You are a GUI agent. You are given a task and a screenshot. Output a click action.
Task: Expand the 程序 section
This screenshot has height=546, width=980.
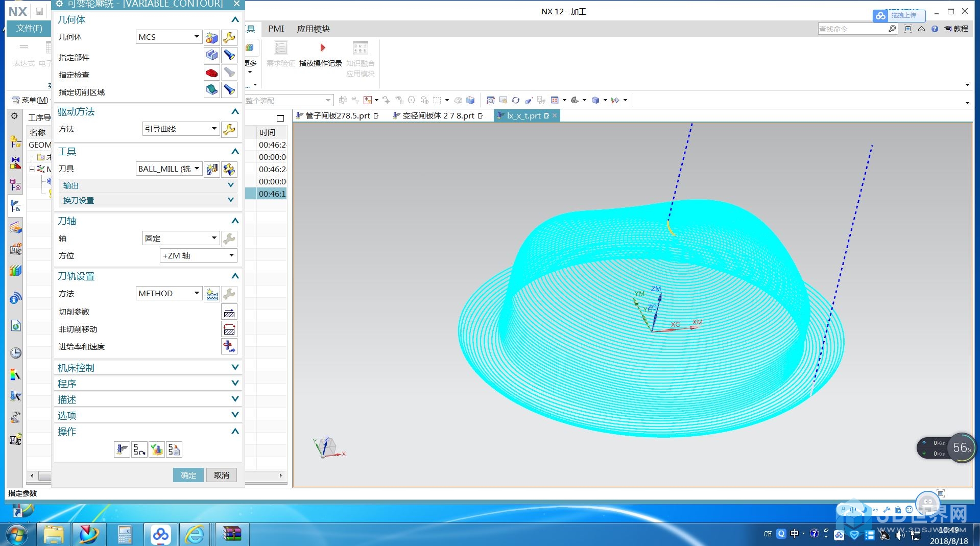pyautogui.click(x=148, y=384)
